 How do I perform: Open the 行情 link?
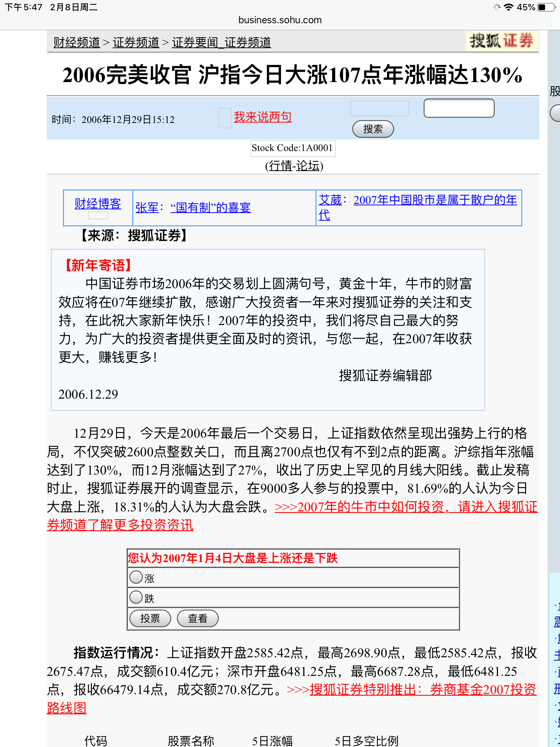coord(281,166)
